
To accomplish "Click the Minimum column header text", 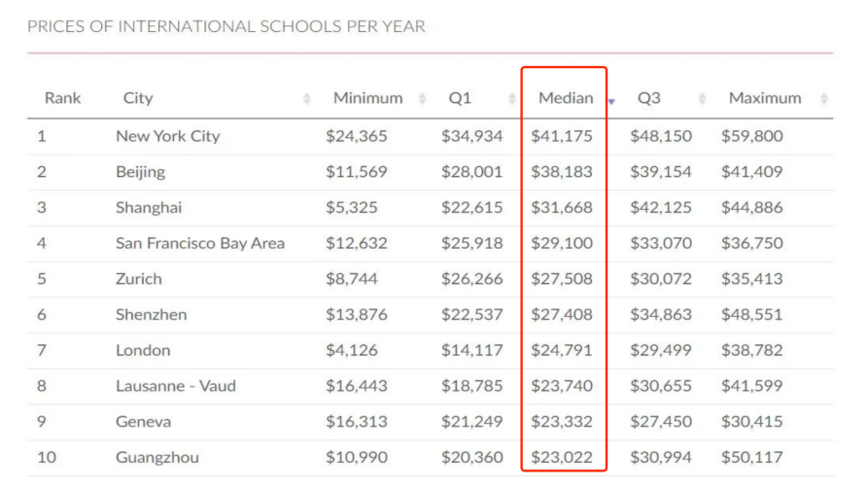I will [x=367, y=98].
